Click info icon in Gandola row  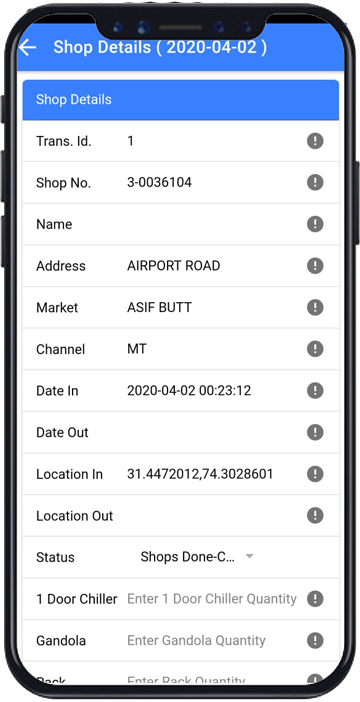315,641
